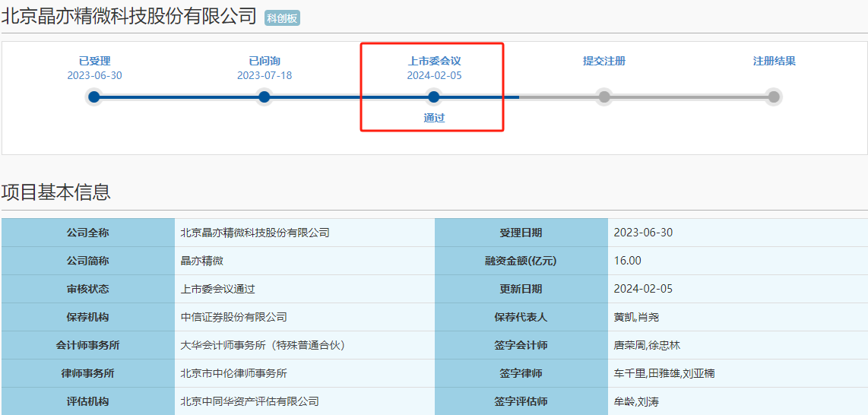The height and width of the screenshot is (415, 868).
Task: Click the date 2024-02-05 under 上市委会议
Action: [434, 76]
